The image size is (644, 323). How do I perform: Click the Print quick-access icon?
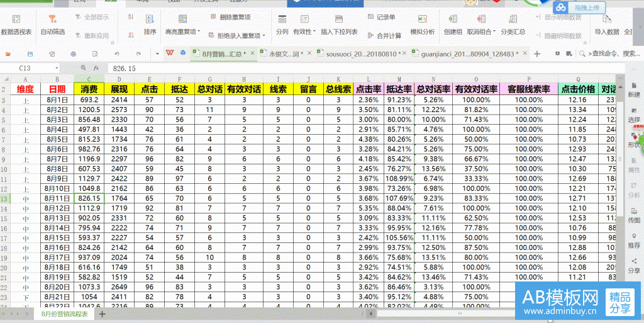[x=74, y=54]
